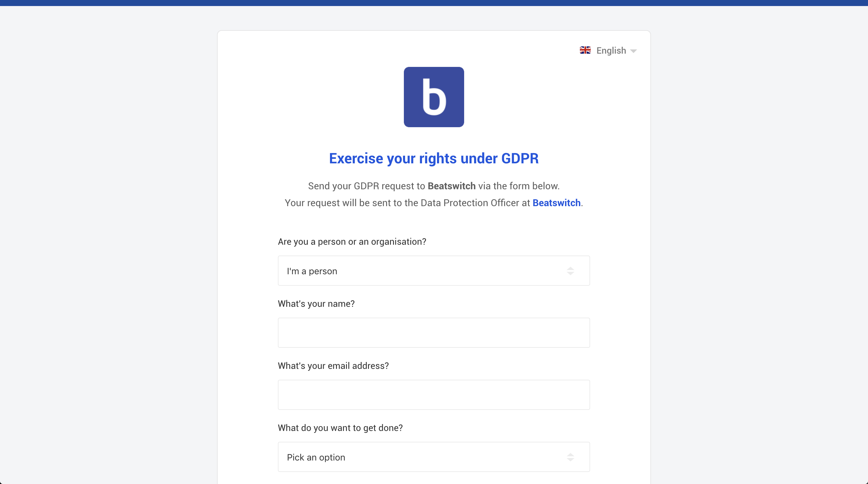Viewport: 868px width, 484px height.
Task: Click the dark blue top banner bar
Action: (x=434, y=3)
